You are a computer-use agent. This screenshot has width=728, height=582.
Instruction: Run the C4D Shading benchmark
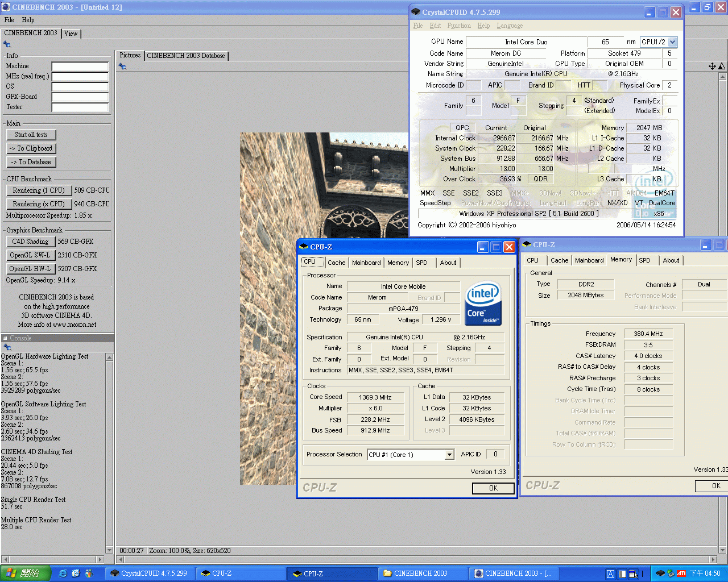tap(30, 242)
